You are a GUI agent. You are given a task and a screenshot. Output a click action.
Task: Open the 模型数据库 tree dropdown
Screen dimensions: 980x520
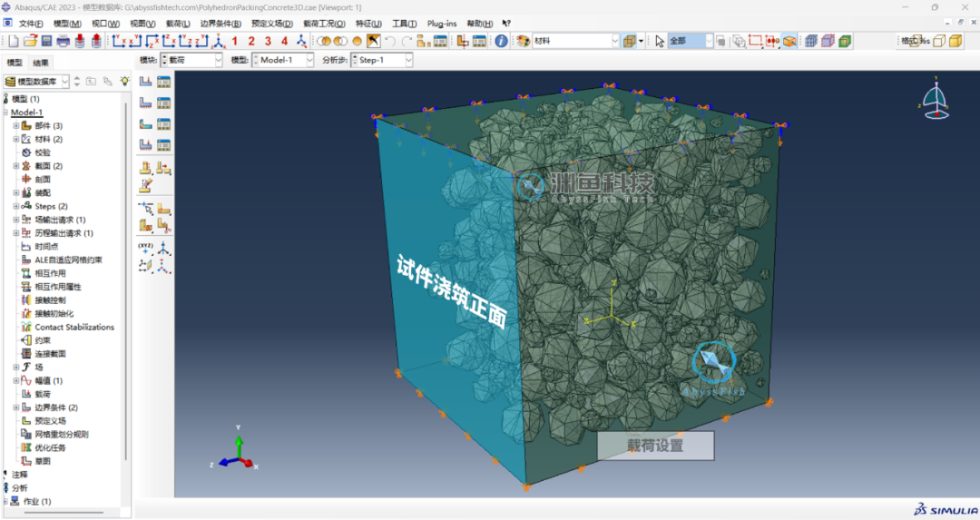(x=65, y=82)
